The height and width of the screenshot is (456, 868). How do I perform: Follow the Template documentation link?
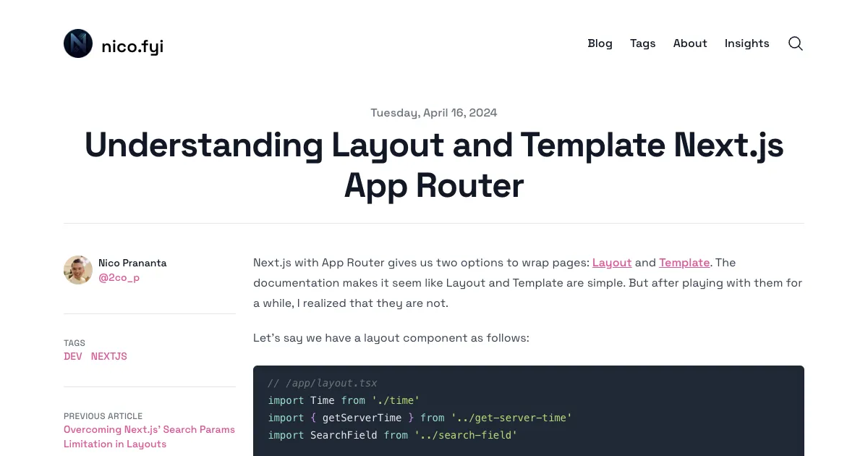(x=684, y=263)
